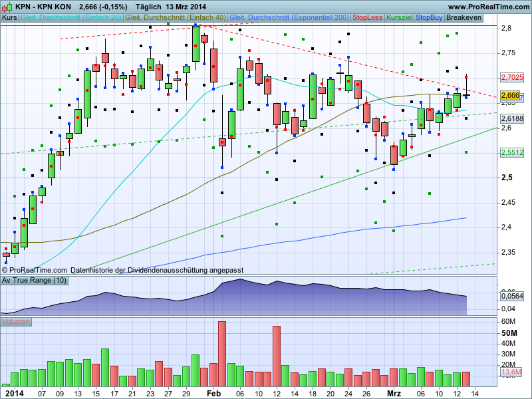
Task: Click the yellow 2,666 current price tag
Action: (510, 95)
